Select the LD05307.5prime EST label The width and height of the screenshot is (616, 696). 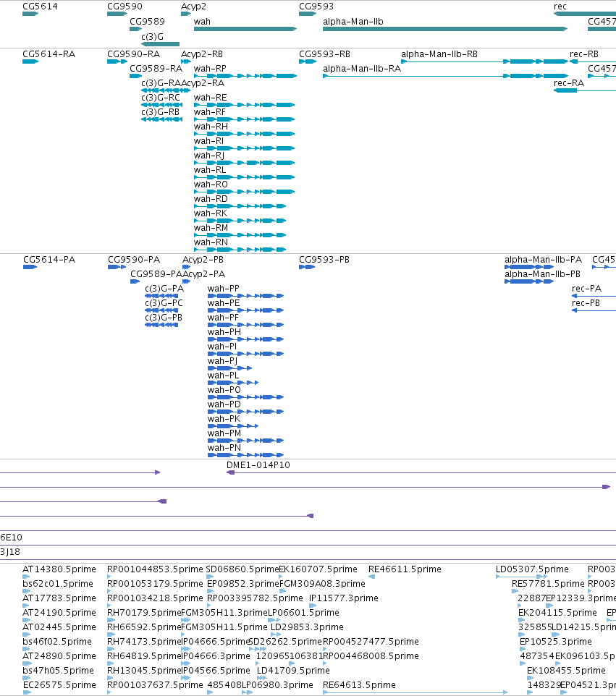pyautogui.click(x=532, y=569)
